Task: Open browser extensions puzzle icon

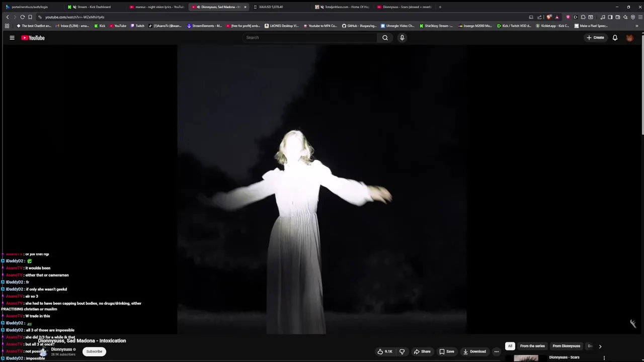Action: point(583,17)
